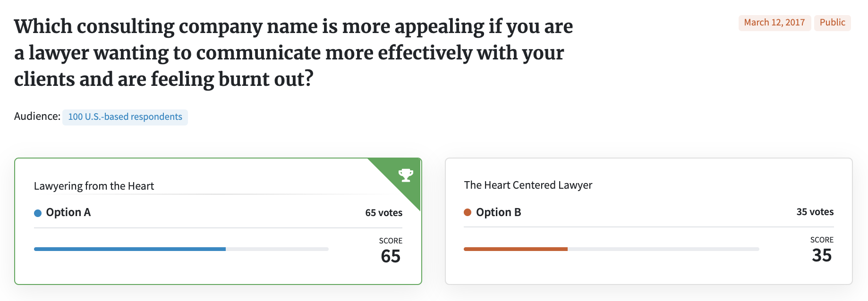Click Option B's orange score bar
The image size is (868, 301).
[516, 249]
